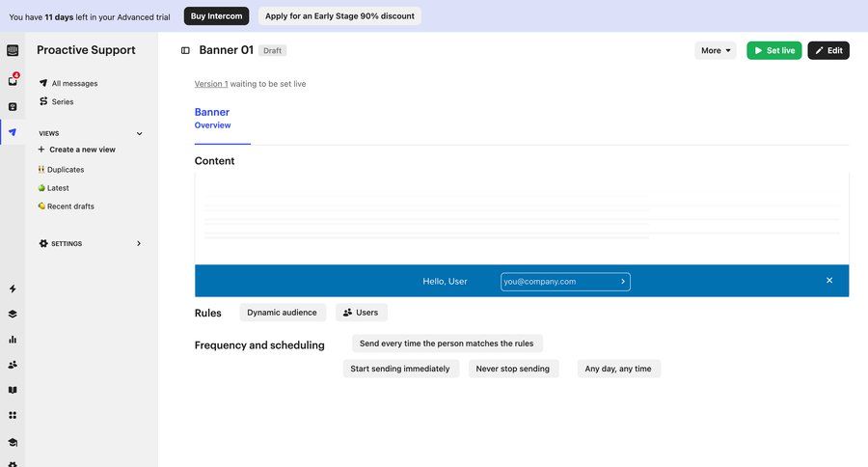Open the Inbox icon with notification badge
This screenshot has width=868, height=467.
pos(13,80)
